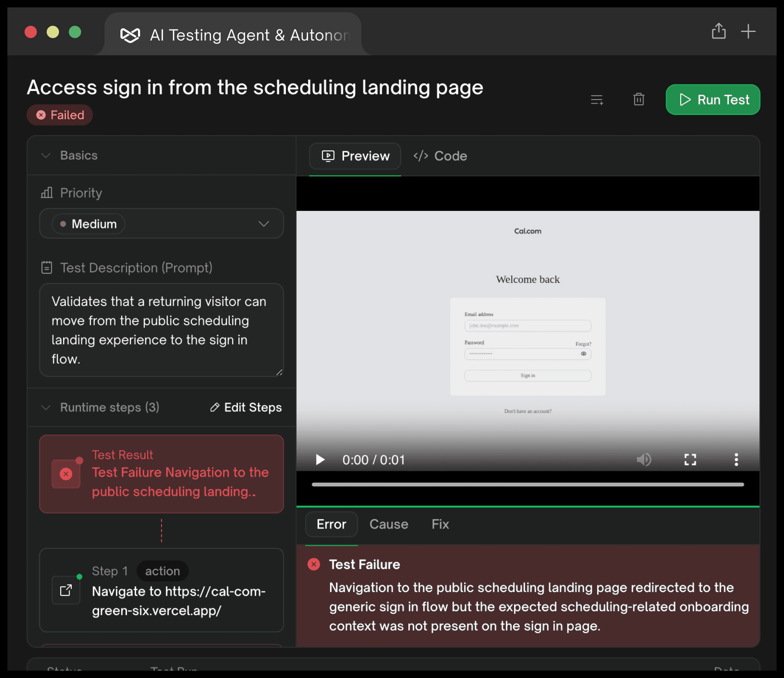
Task: Delete the test with the trash icon
Action: coord(639,99)
